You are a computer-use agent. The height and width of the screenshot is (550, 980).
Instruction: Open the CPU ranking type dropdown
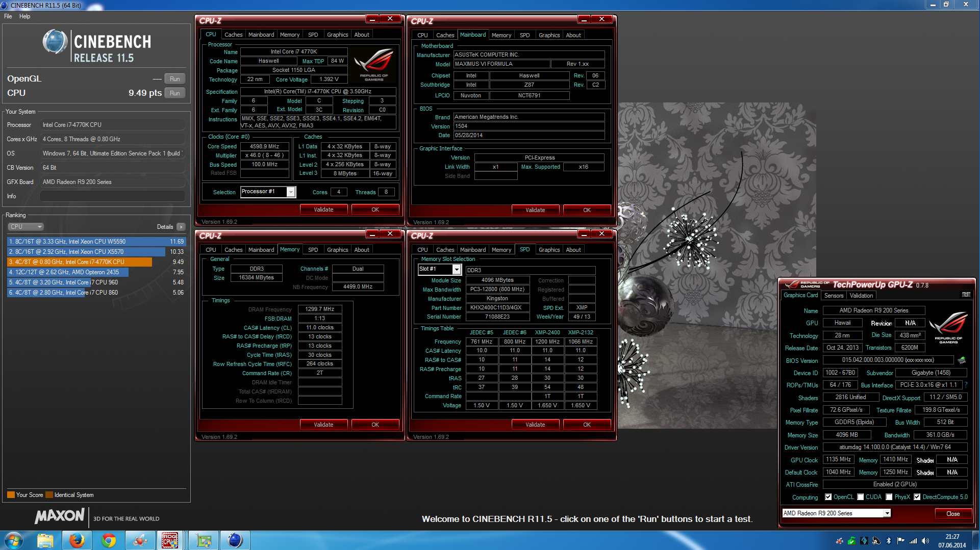pyautogui.click(x=26, y=227)
